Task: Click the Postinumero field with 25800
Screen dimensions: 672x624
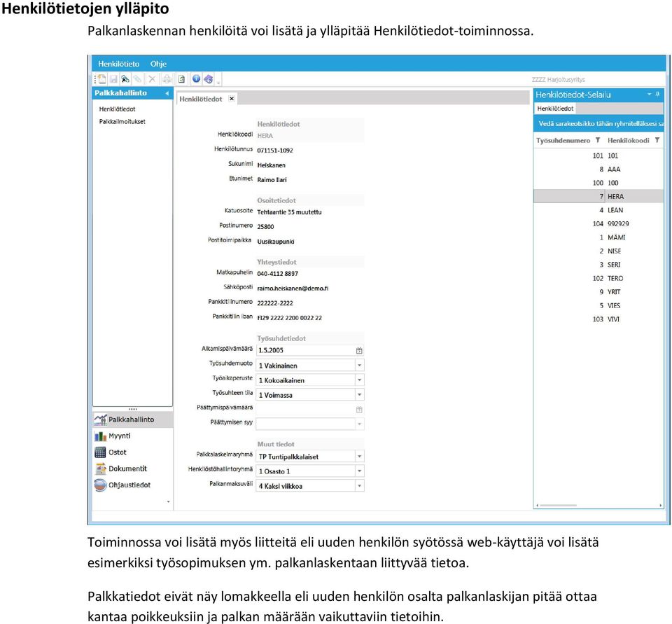Action: pyautogui.click(x=310, y=226)
